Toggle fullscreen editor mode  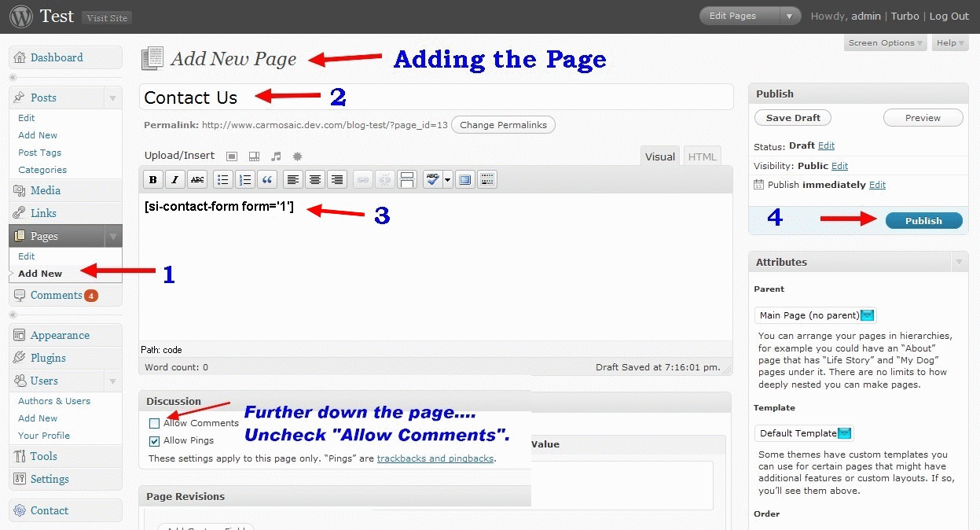click(x=465, y=180)
